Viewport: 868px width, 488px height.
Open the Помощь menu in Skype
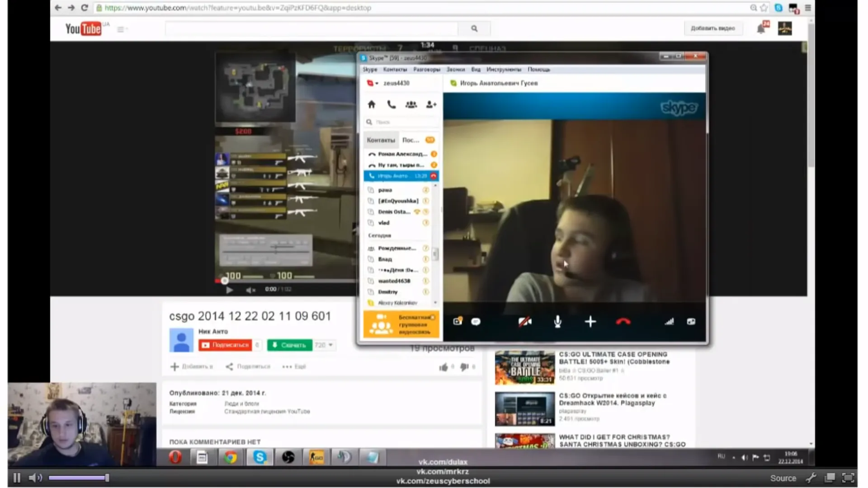pyautogui.click(x=539, y=70)
